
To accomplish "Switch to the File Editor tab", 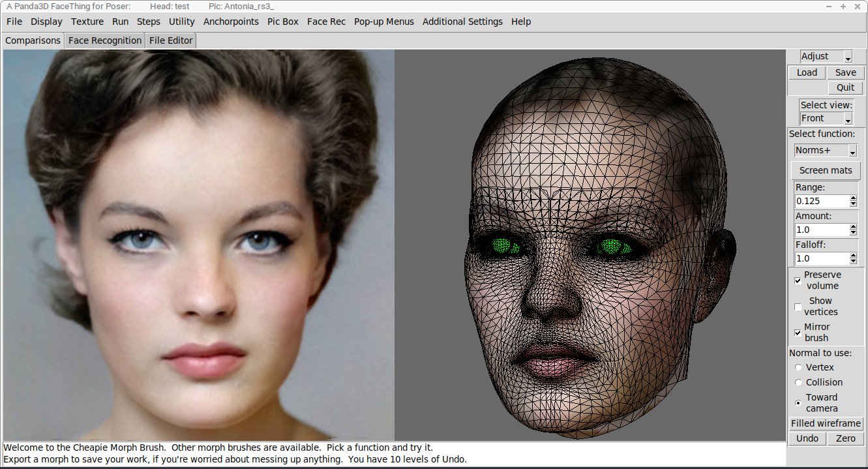I will [x=171, y=40].
